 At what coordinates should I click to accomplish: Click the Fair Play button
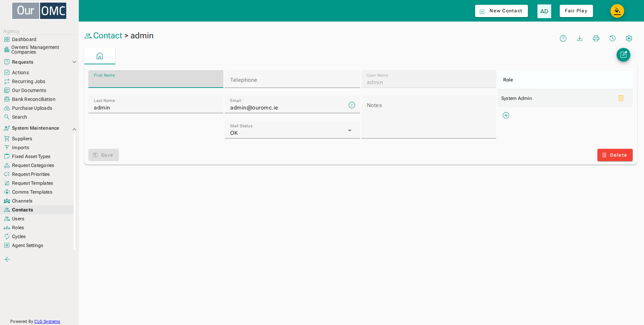576,11
